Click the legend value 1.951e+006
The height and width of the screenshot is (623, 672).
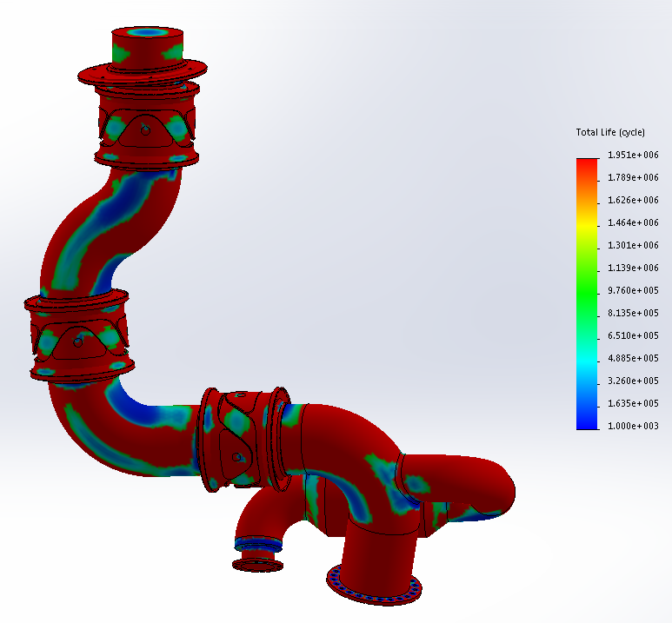[633, 156]
